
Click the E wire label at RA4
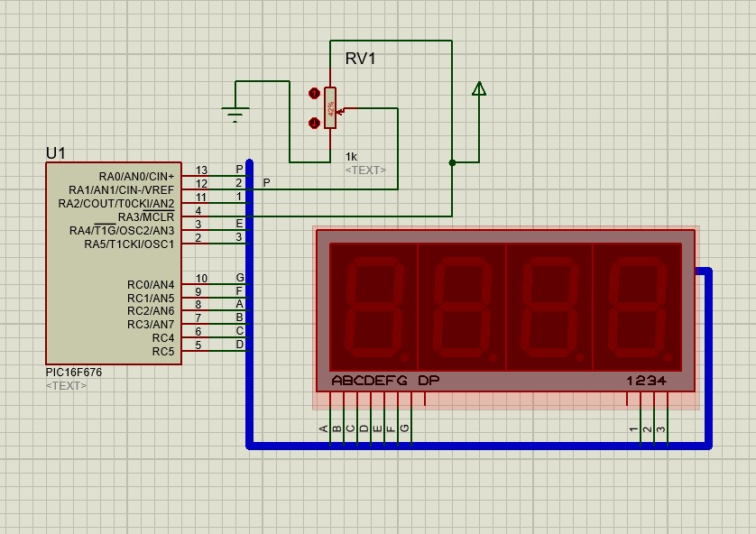point(240,223)
